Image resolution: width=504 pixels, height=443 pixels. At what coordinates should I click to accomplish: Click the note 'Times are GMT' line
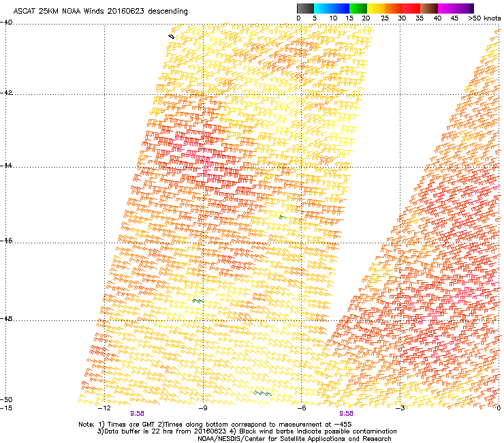coord(215,425)
